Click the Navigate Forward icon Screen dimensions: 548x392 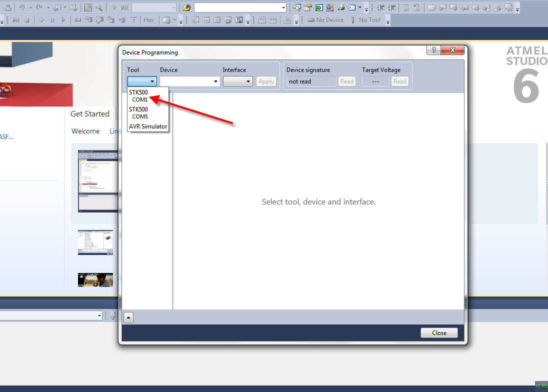pyautogui.click(x=73, y=7)
